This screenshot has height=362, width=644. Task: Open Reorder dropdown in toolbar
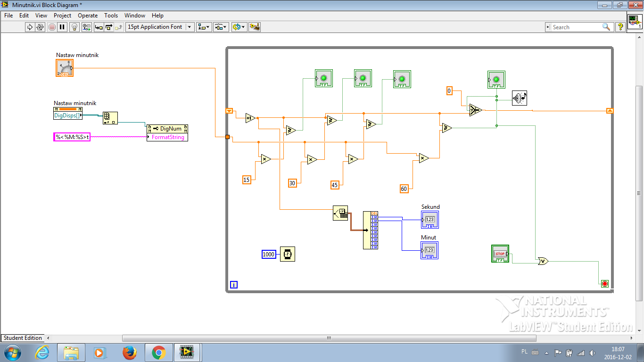[239, 27]
